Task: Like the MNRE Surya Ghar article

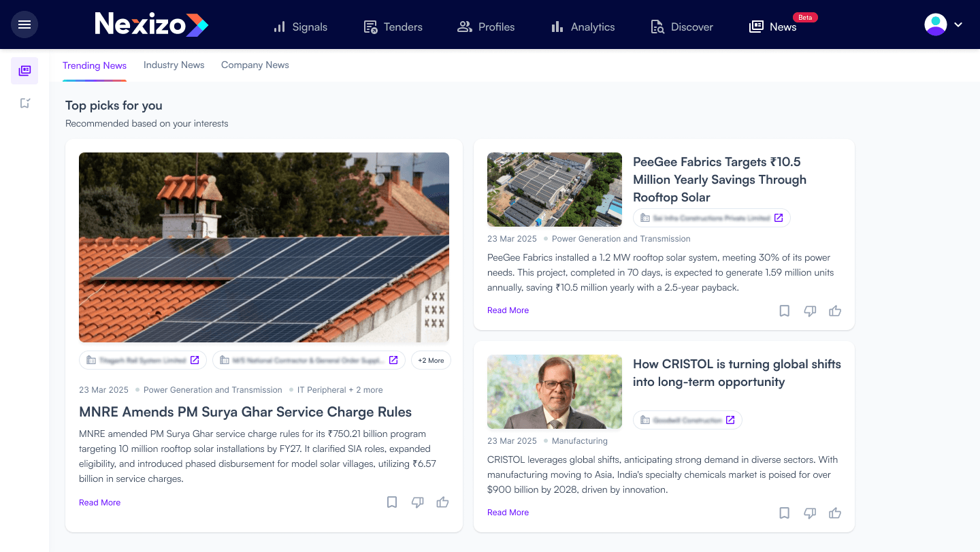Action: (x=443, y=502)
